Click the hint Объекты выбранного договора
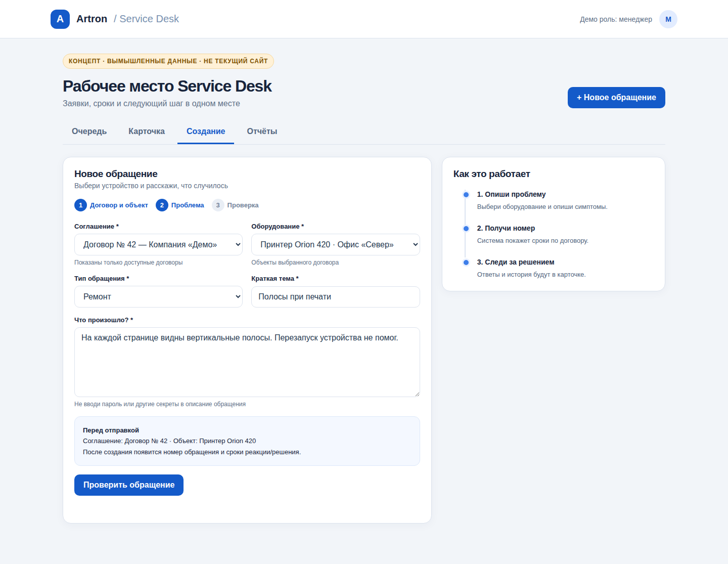The height and width of the screenshot is (564, 728). 295,263
